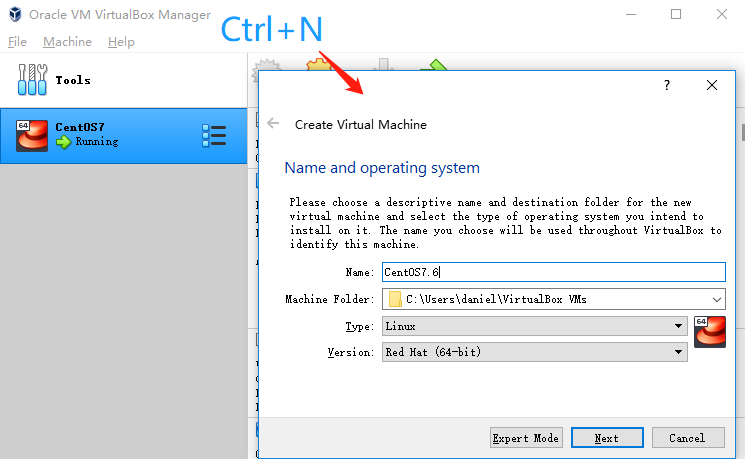Image resolution: width=745 pixels, height=459 pixels.
Task: Cancel the virtual machine creation
Action: (x=688, y=438)
